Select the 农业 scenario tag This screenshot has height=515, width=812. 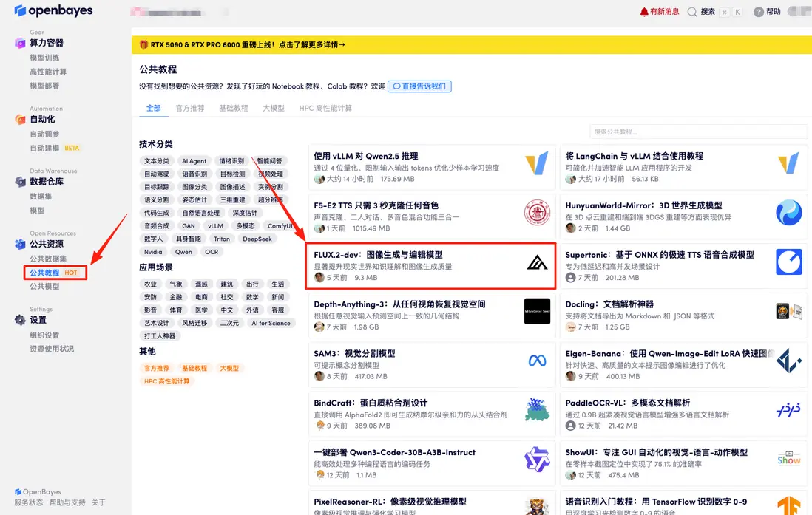coord(150,284)
